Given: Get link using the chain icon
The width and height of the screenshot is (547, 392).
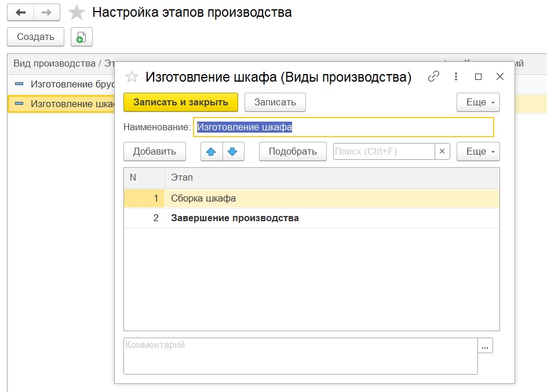Looking at the screenshot, I should [433, 76].
